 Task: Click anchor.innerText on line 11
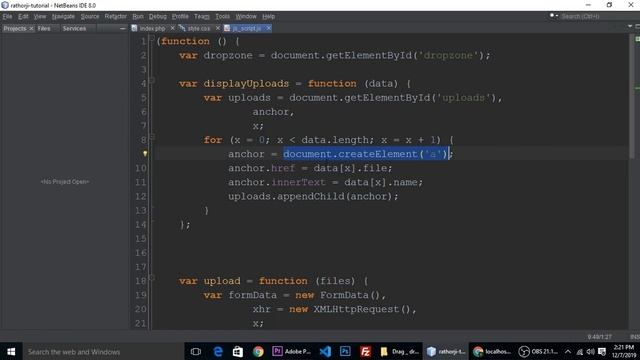(x=277, y=182)
